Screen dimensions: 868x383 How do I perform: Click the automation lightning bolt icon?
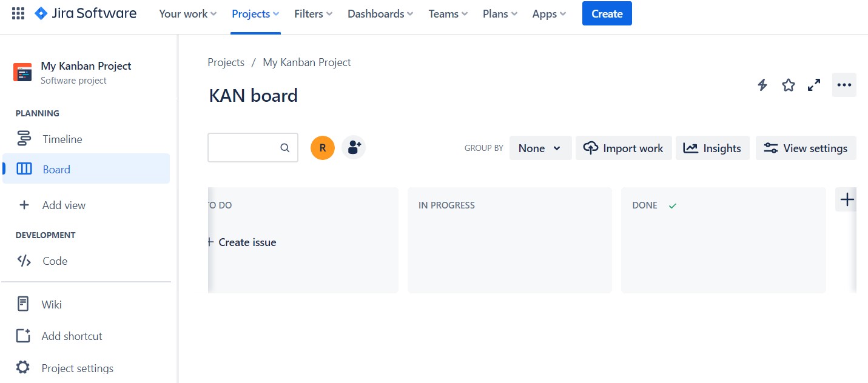pos(762,85)
